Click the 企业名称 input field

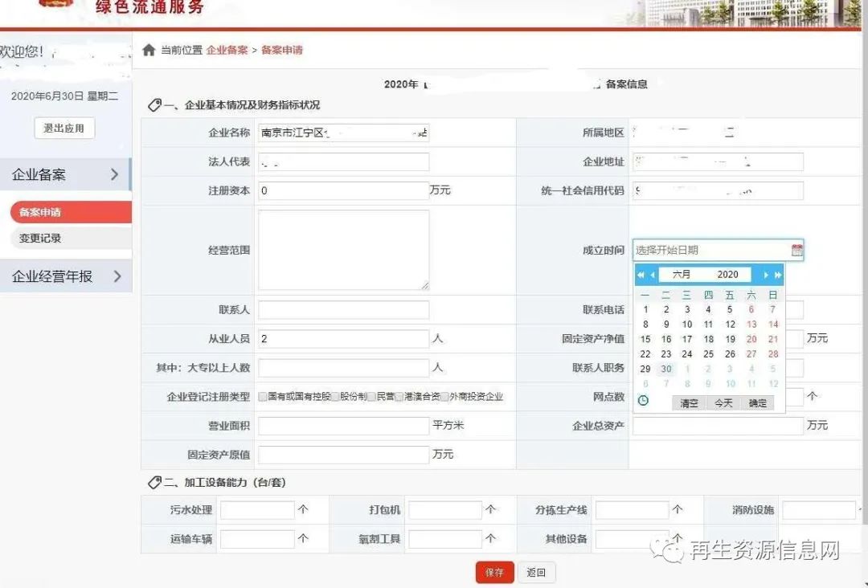coord(343,132)
